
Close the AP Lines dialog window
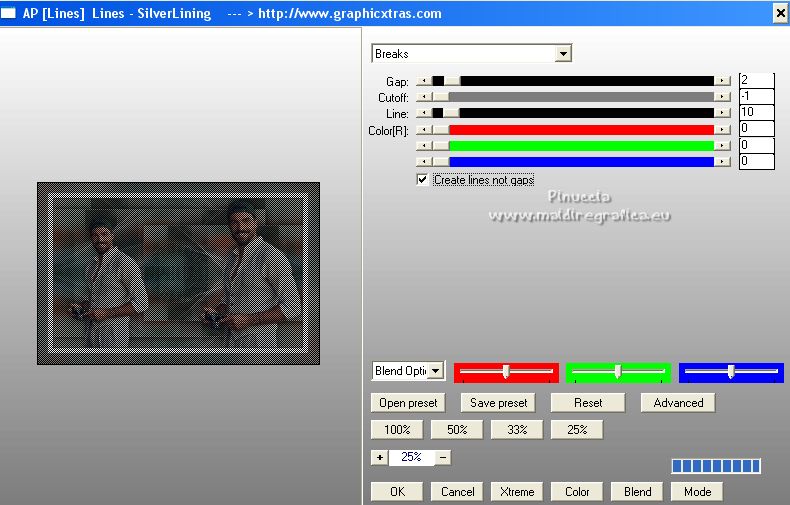(x=780, y=13)
